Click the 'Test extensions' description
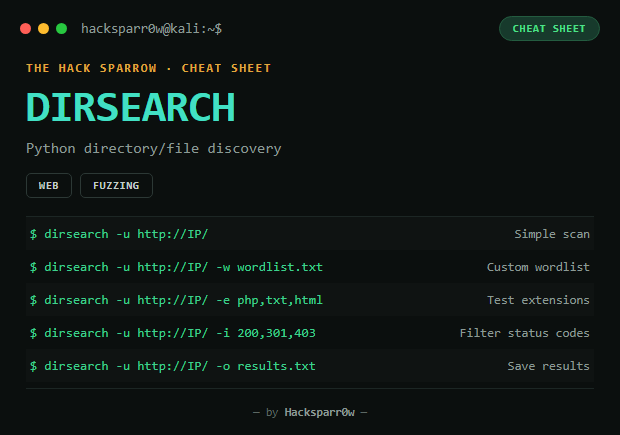620x435 pixels. coord(538,300)
